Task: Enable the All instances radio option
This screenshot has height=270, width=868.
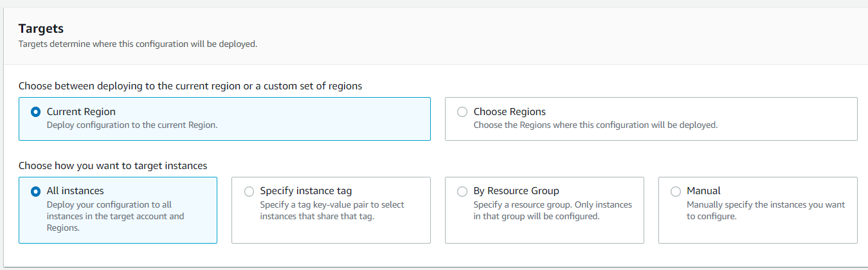Action: pyautogui.click(x=36, y=191)
